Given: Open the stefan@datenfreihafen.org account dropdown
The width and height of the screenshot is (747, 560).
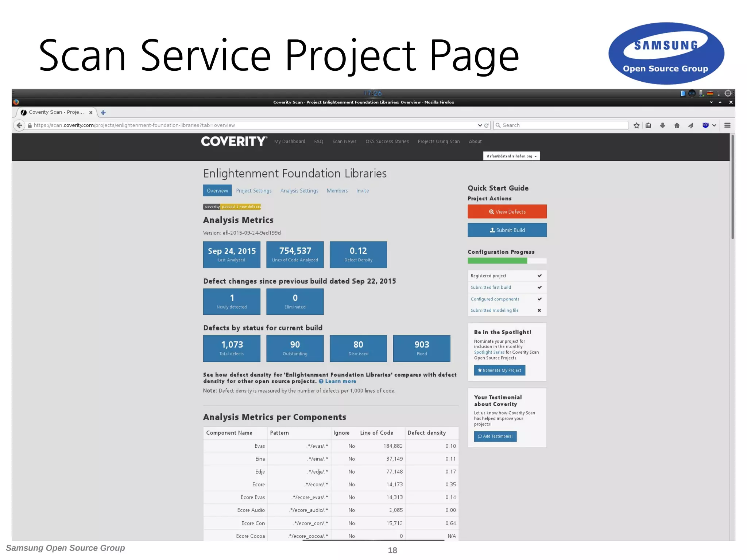Looking at the screenshot, I should click(x=511, y=156).
